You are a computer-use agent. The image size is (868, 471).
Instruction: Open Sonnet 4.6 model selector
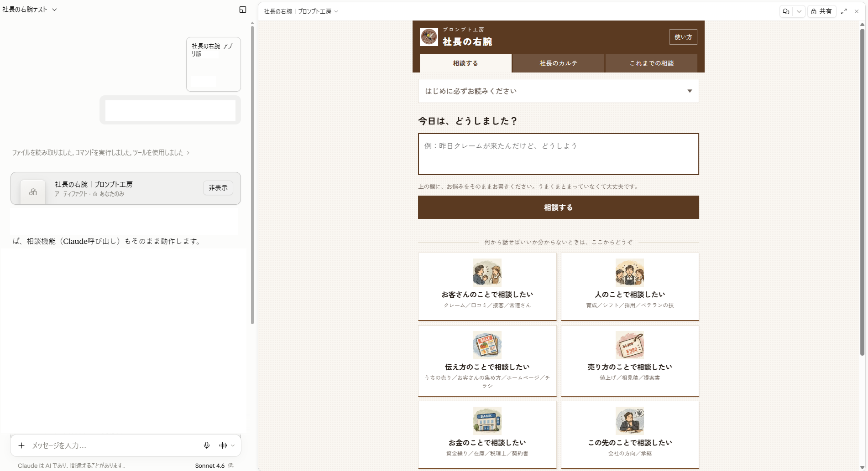point(214,466)
